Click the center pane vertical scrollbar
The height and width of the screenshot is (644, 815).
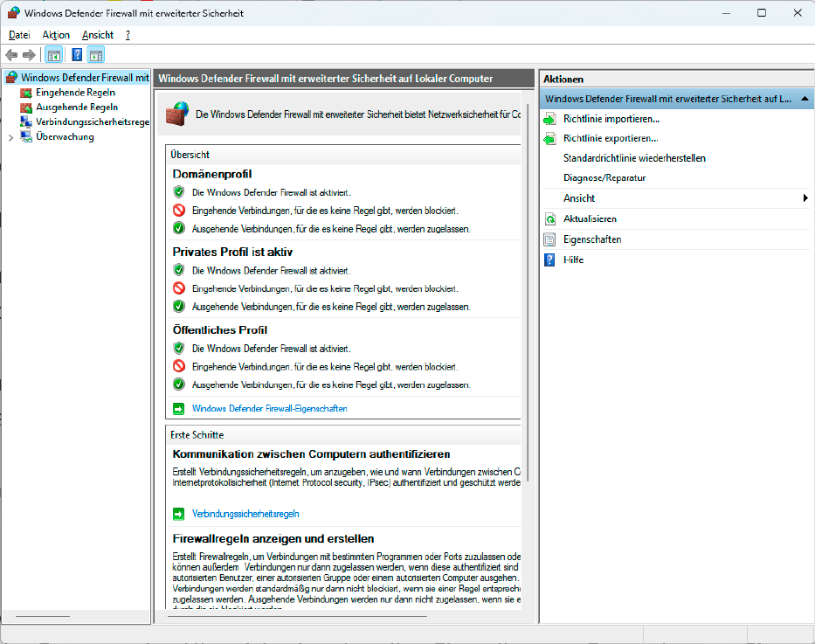(527, 294)
